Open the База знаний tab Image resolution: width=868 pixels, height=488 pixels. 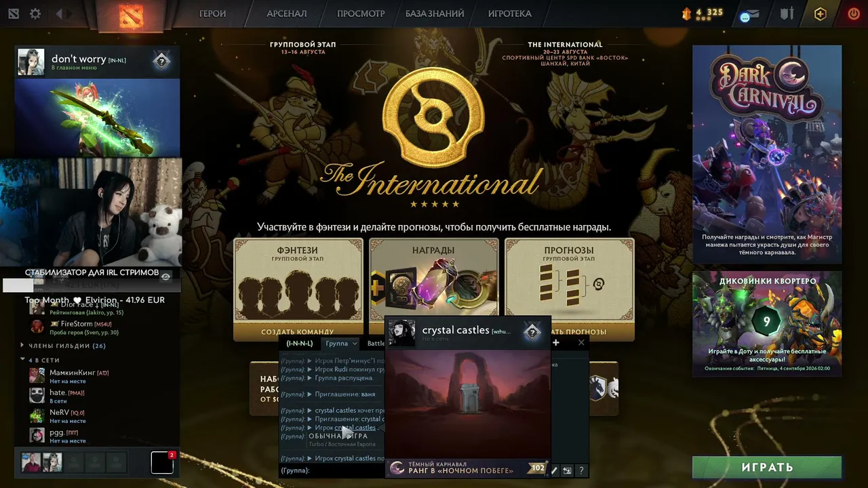pos(435,14)
